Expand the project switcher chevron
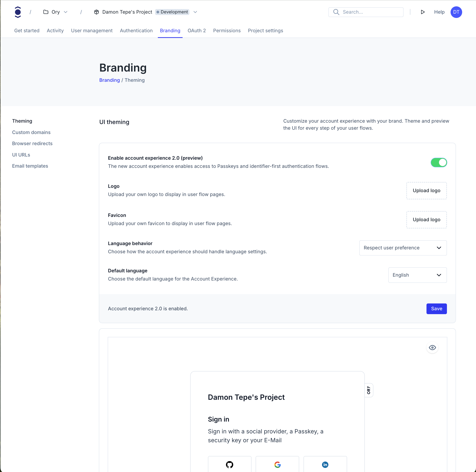476x472 pixels. coord(195,12)
